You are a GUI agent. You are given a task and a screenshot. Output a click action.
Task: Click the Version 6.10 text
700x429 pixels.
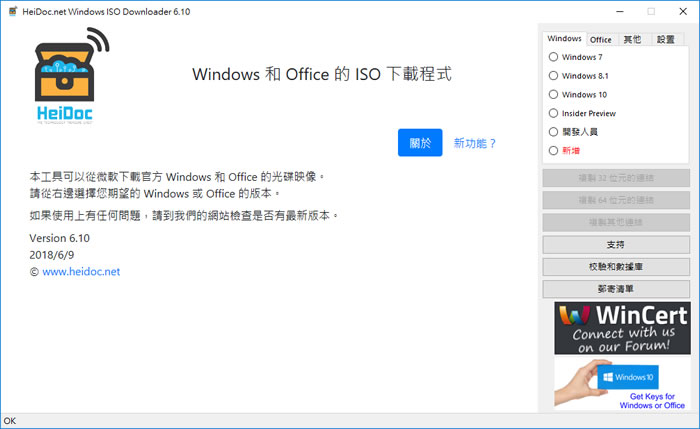coord(59,238)
